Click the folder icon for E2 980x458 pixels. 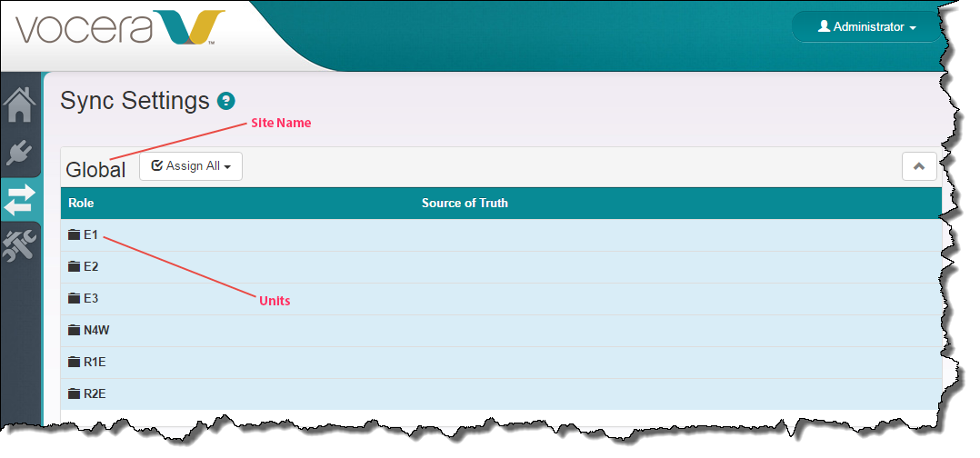[x=75, y=267]
